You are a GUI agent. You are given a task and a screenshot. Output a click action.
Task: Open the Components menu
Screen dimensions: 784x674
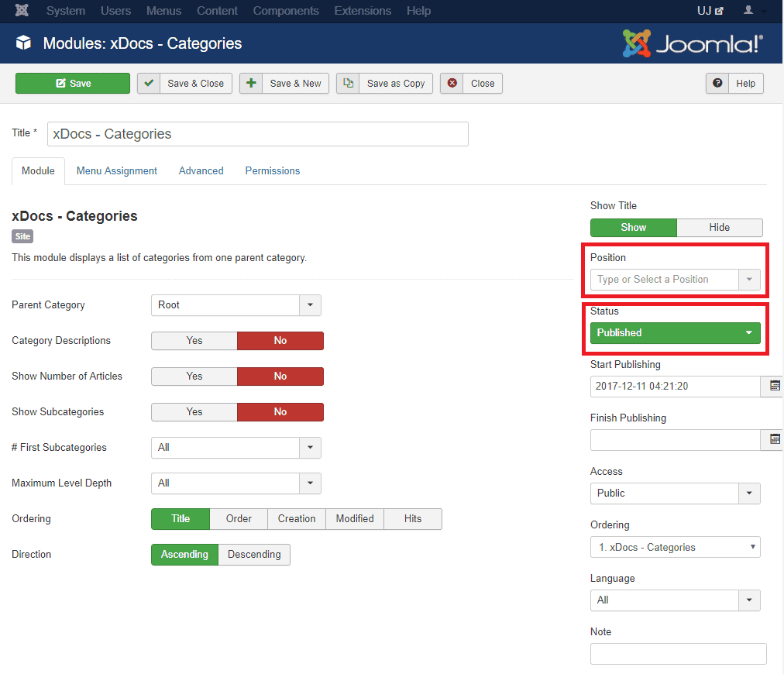286,11
